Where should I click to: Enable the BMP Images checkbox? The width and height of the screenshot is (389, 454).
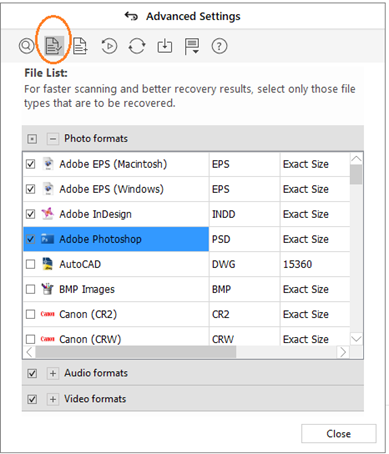tap(31, 289)
